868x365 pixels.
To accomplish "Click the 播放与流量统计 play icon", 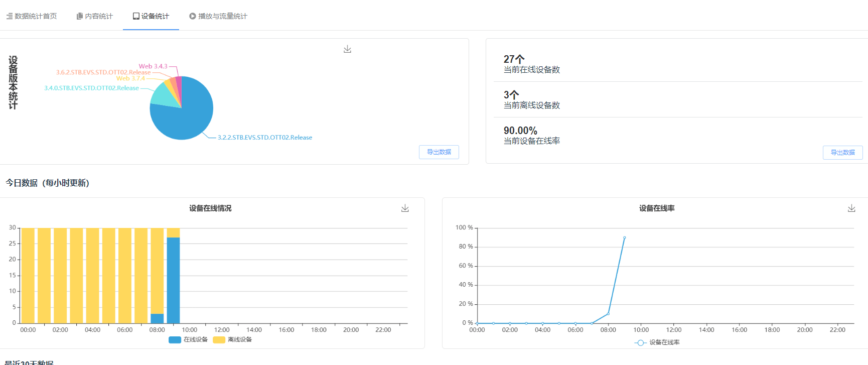I will (193, 16).
